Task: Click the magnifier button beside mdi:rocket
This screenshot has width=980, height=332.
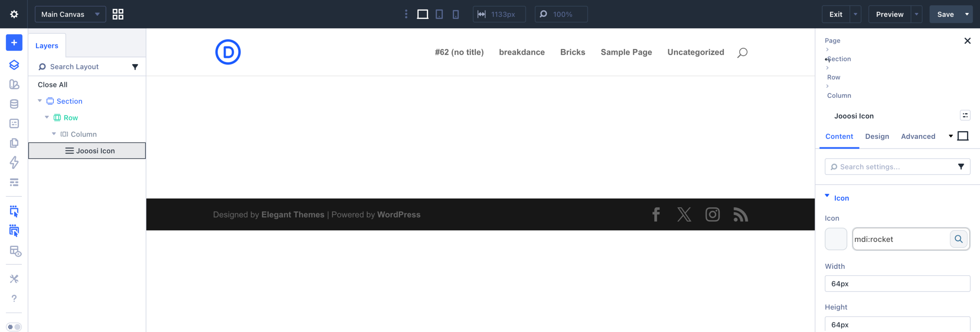Action: pos(959,239)
